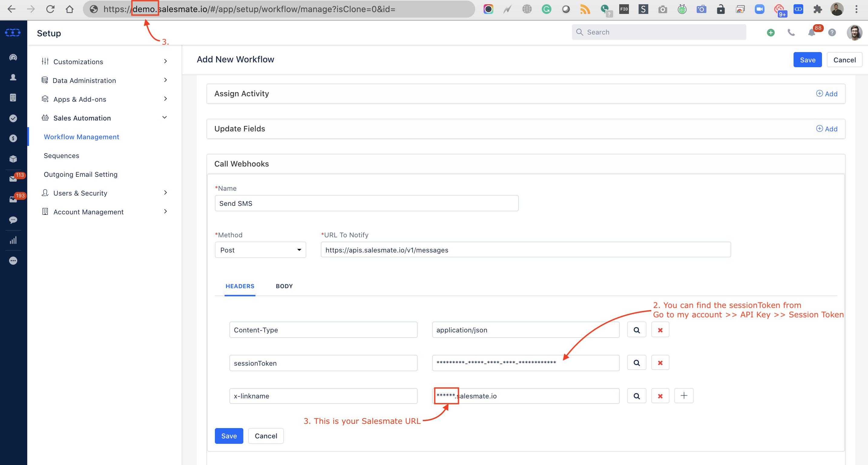Expand the Users & Security menu
The image size is (868, 465).
pos(104,193)
